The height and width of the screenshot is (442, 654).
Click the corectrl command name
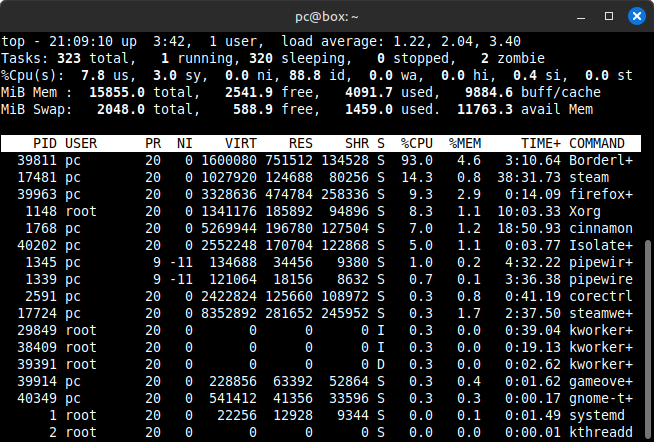pyautogui.click(x=601, y=296)
